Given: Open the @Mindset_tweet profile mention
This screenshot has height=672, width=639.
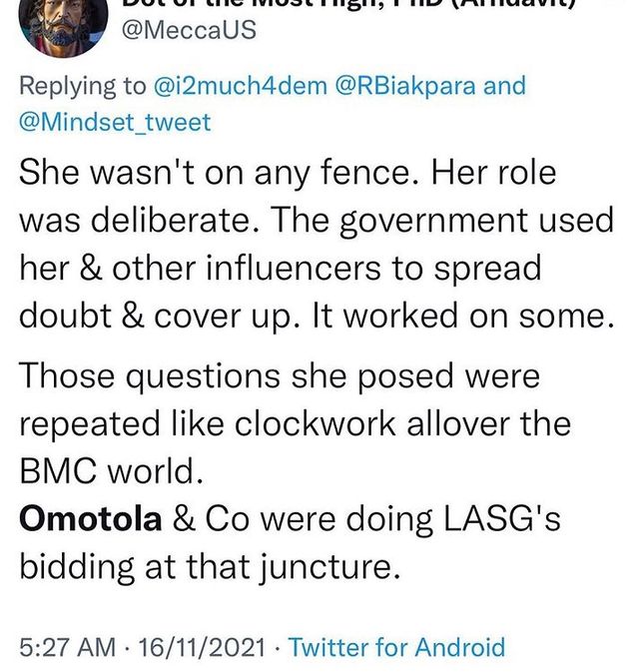Looking at the screenshot, I should point(116,125).
